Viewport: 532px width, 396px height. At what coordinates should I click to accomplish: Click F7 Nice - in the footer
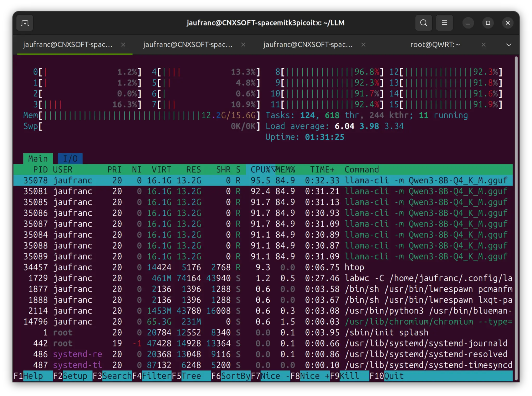pos(271,376)
